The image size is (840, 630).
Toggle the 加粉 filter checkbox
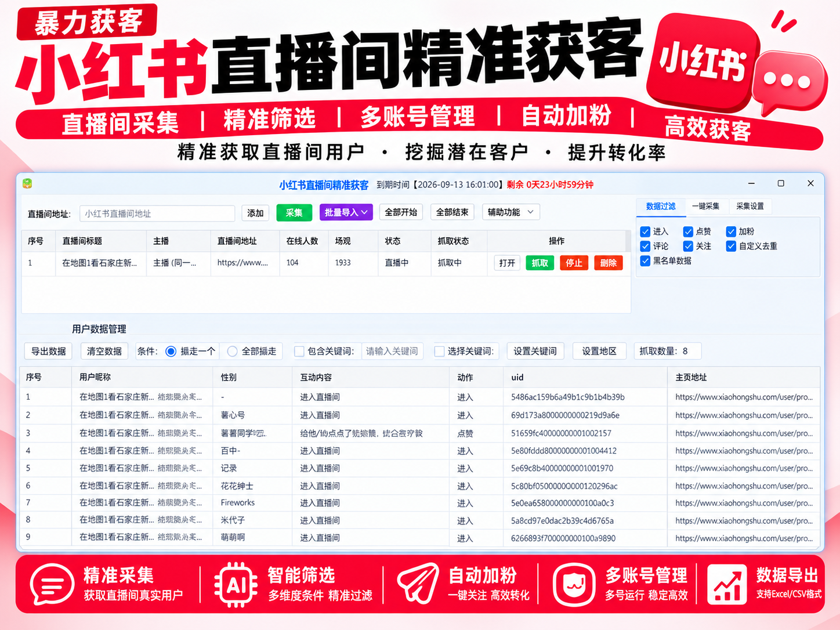click(x=731, y=231)
